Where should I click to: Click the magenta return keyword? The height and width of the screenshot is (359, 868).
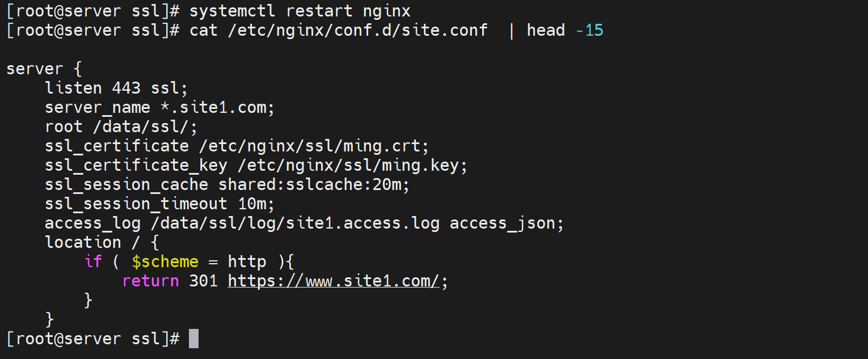point(150,281)
